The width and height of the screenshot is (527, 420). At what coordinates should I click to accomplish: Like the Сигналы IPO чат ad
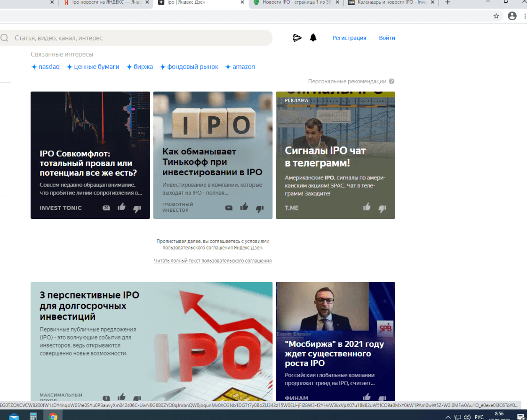point(367,207)
